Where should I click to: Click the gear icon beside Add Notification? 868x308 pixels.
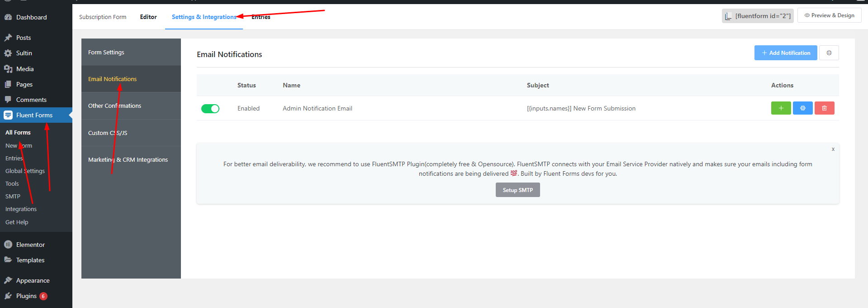click(x=829, y=53)
